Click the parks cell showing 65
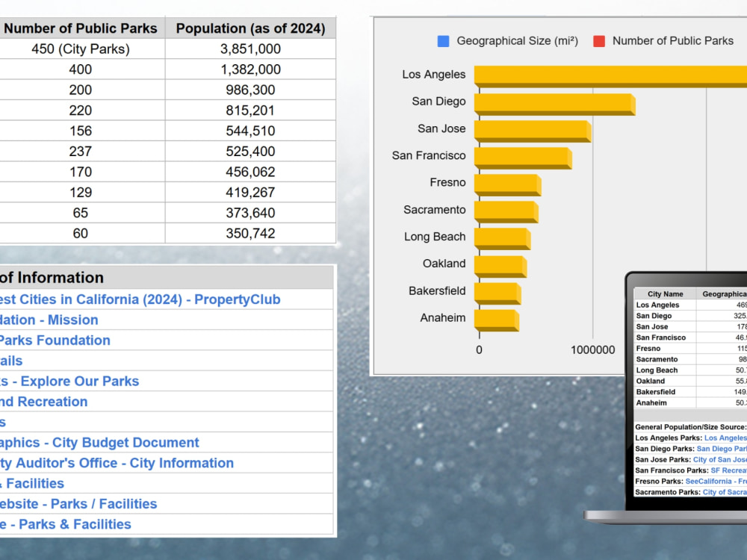Screen dimensions: 747x560 [81, 213]
